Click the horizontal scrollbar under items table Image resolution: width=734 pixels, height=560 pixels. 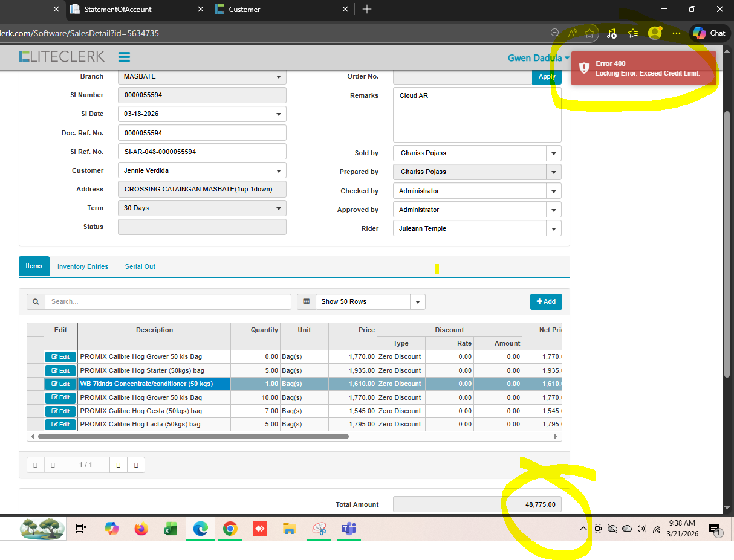[193, 436]
